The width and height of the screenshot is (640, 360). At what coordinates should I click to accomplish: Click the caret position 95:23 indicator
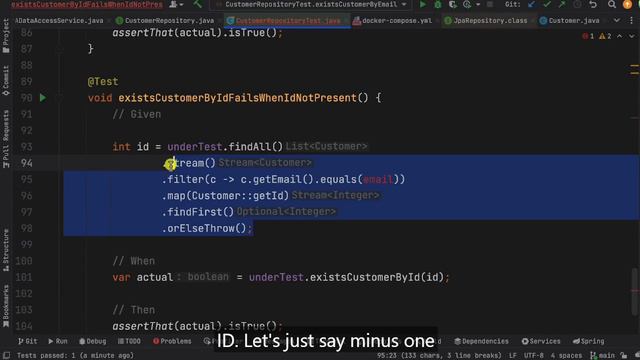point(439,356)
